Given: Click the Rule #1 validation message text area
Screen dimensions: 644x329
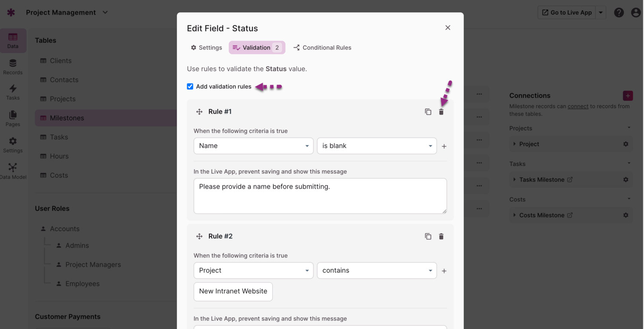Looking at the screenshot, I should tap(320, 196).
